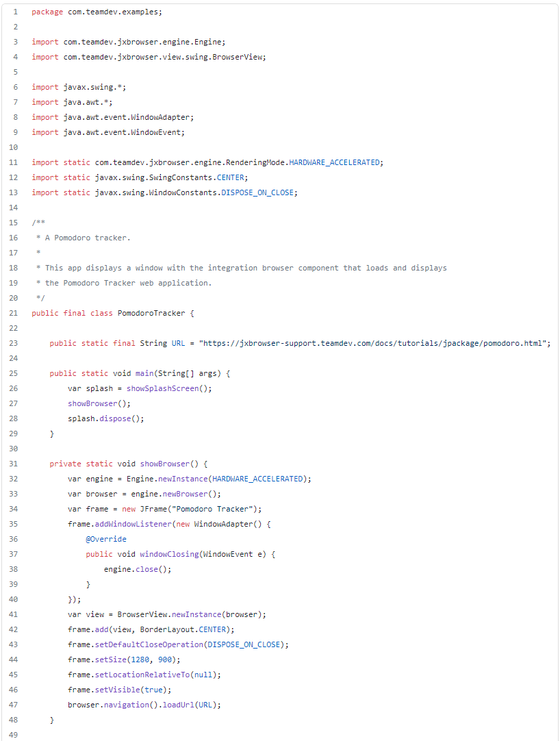This screenshot has width=560, height=741.
Task: Click 'com.teamdev.examples;' in the package line
Action: 115,12
